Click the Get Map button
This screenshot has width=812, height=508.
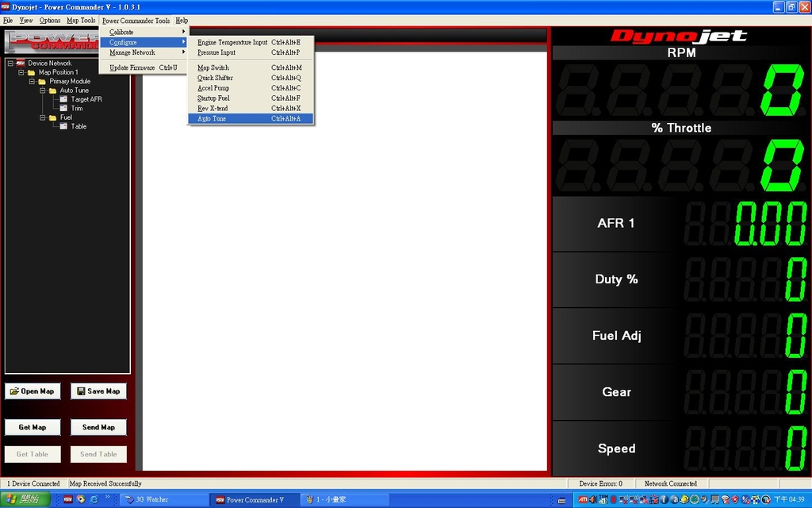(33, 427)
